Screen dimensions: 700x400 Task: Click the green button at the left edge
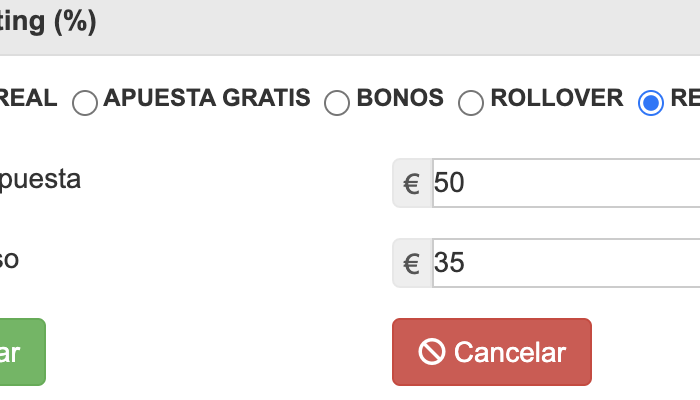coord(22,352)
